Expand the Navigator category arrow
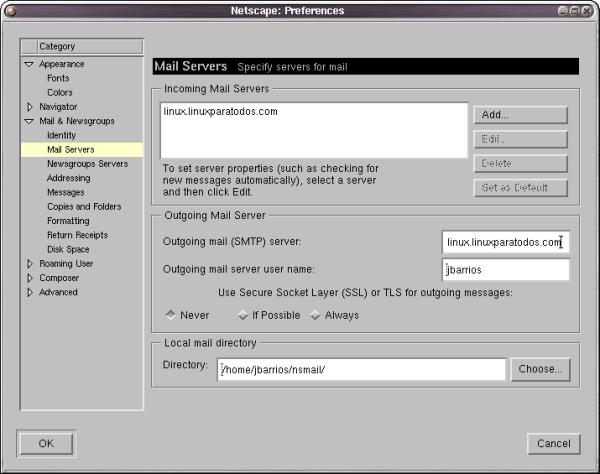The height and width of the screenshot is (474, 600). (29, 107)
